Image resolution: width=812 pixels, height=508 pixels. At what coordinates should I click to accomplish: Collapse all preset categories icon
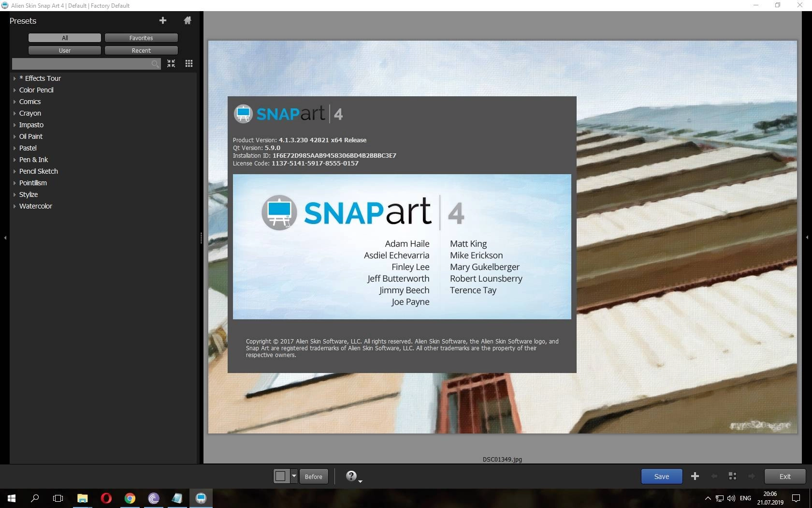coord(171,63)
